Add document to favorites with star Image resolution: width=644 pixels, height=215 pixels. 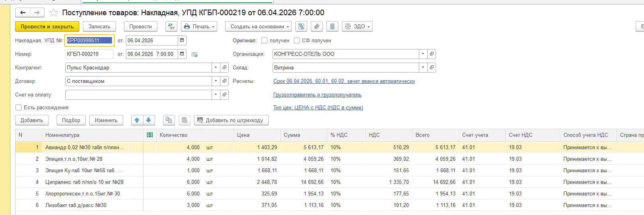point(53,13)
